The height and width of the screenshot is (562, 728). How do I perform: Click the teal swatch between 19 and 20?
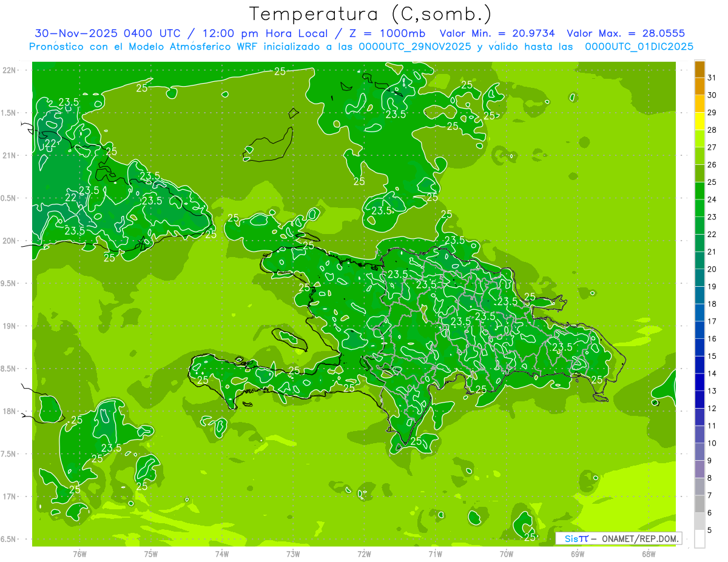pos(699,278)
